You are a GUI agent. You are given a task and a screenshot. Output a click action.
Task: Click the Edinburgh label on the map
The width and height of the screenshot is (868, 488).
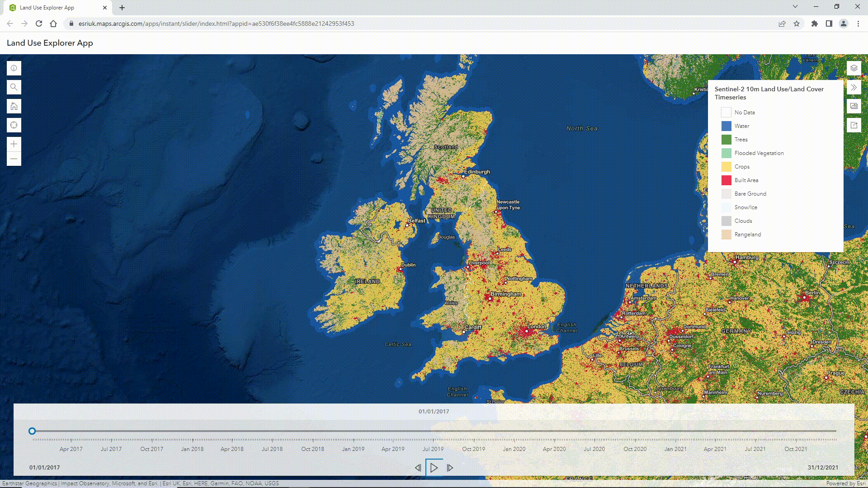coord(477,172)
